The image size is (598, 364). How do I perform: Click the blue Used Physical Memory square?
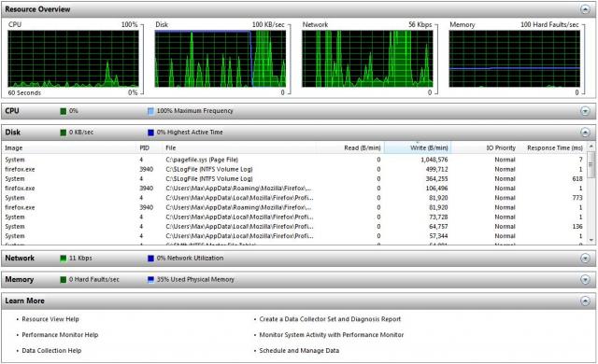150,279
